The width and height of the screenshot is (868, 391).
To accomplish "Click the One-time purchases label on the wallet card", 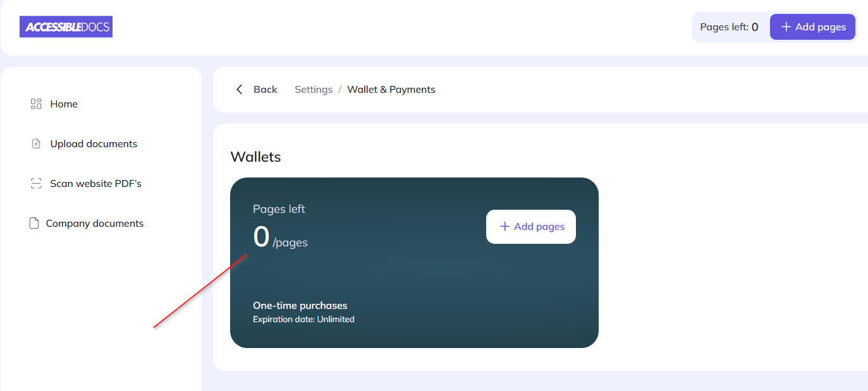I will click(300, 305).
